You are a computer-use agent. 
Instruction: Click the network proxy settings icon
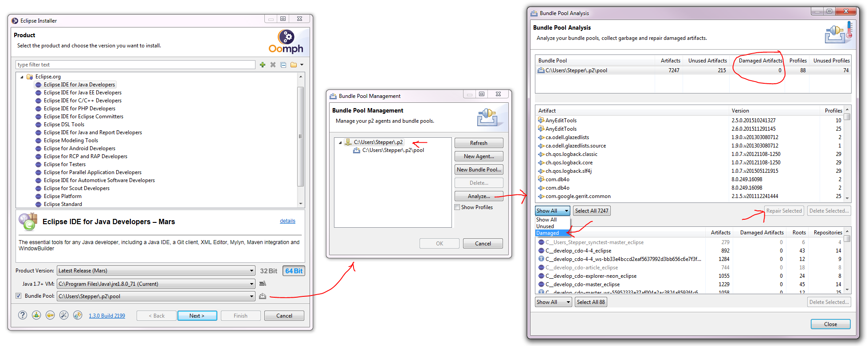pos(36,315)
